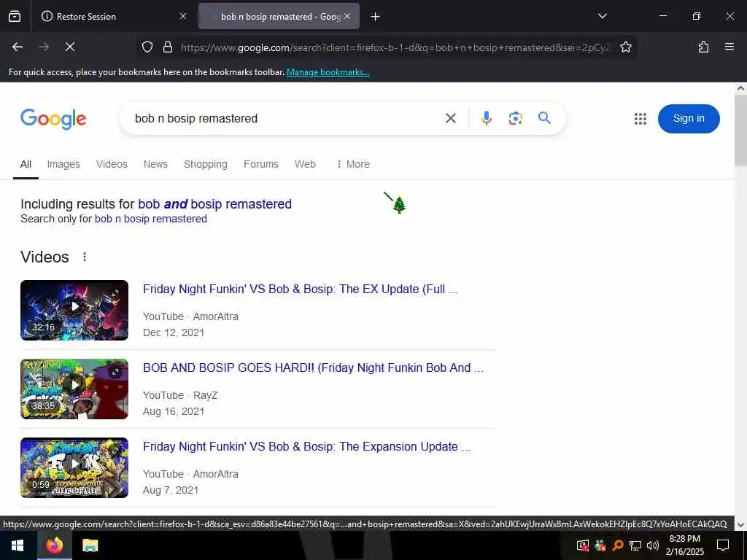This screenshot has height=560, width=747.
Task: Start voice search with microphone
Action: point(486,118)
